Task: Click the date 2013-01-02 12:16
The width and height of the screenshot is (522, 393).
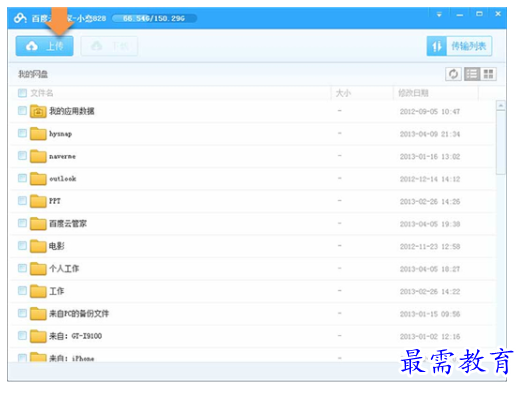Action: [430, 337]
